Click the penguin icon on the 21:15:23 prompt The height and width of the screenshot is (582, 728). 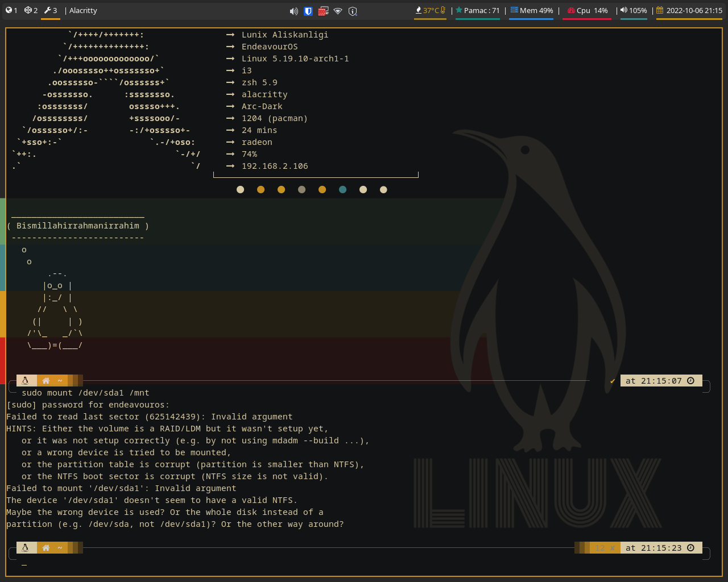pos(25,548)
